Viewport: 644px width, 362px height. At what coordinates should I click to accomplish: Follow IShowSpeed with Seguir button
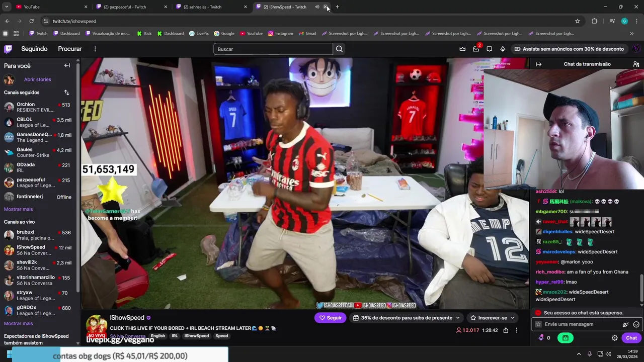pos(331,318)
